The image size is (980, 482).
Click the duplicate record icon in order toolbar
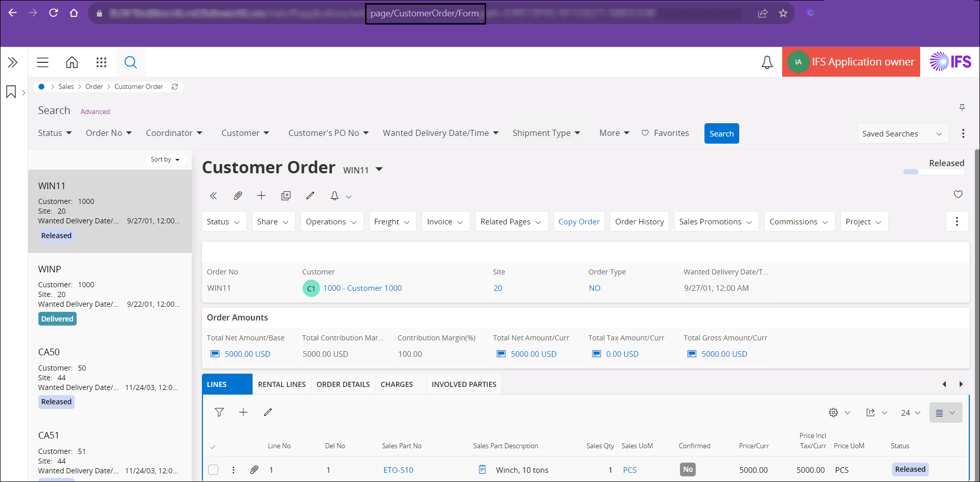(286, 196)
